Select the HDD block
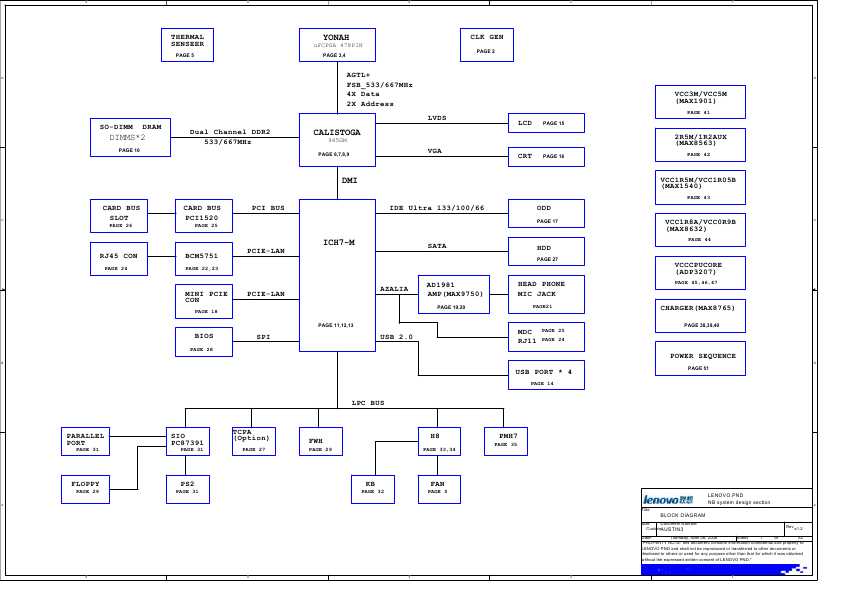 coord(546,252)
